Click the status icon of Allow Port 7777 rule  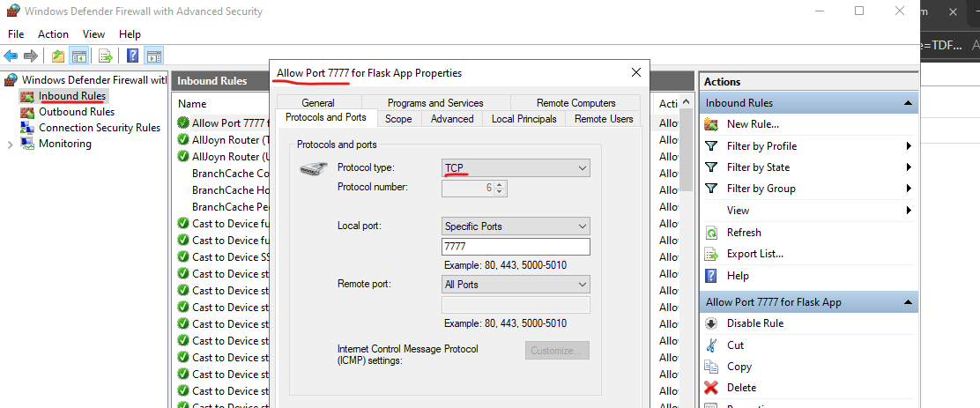pos(183,123)
